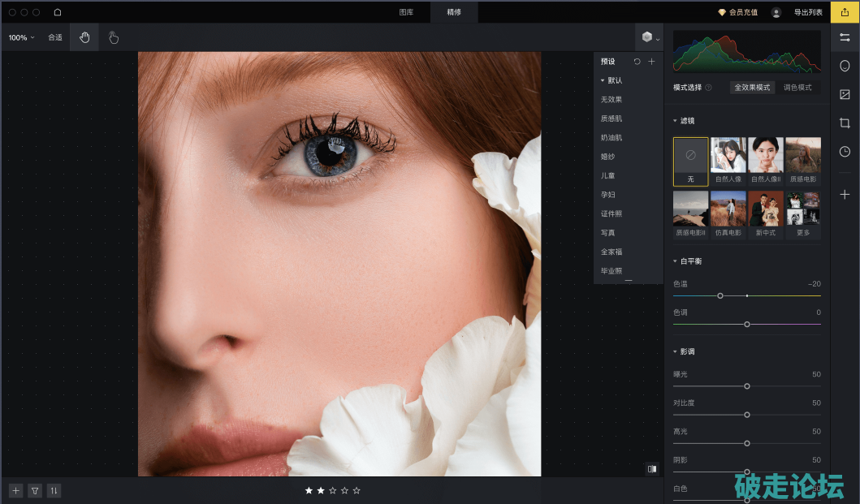
Task: Open the history clock icon
Action: (845, 152)
